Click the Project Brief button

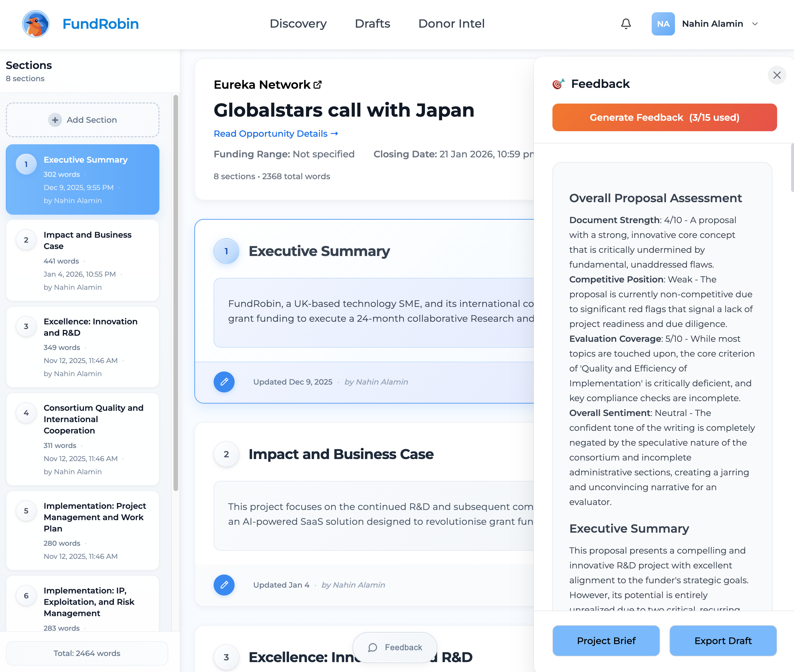(606, 641)
